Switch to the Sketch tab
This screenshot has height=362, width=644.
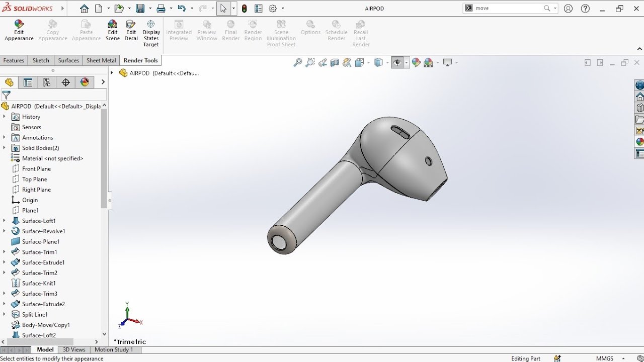pos(41,60)
